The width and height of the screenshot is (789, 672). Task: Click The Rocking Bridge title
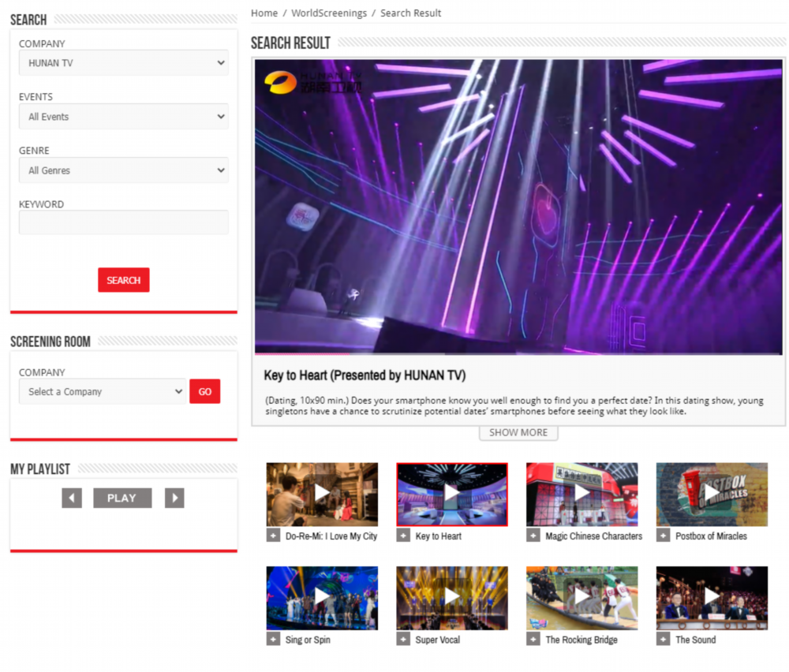click(x=581, y=640)
